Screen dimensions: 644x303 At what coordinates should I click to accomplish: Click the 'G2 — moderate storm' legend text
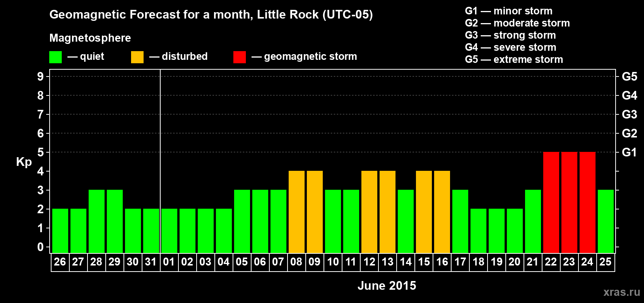[x=517, y=23]
